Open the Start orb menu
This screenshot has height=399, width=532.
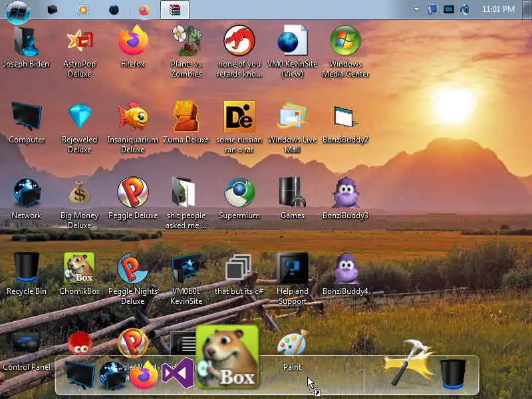pyautogui.click(x=18, y=11)
